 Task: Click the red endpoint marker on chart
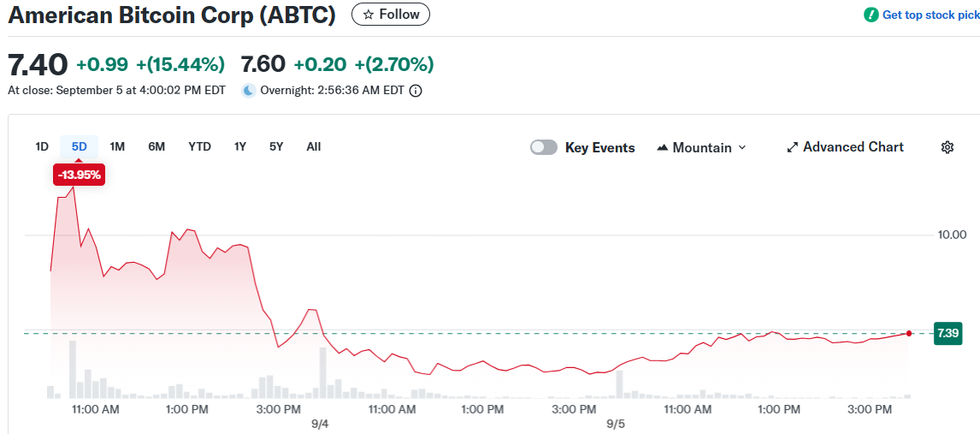(908, 333)
